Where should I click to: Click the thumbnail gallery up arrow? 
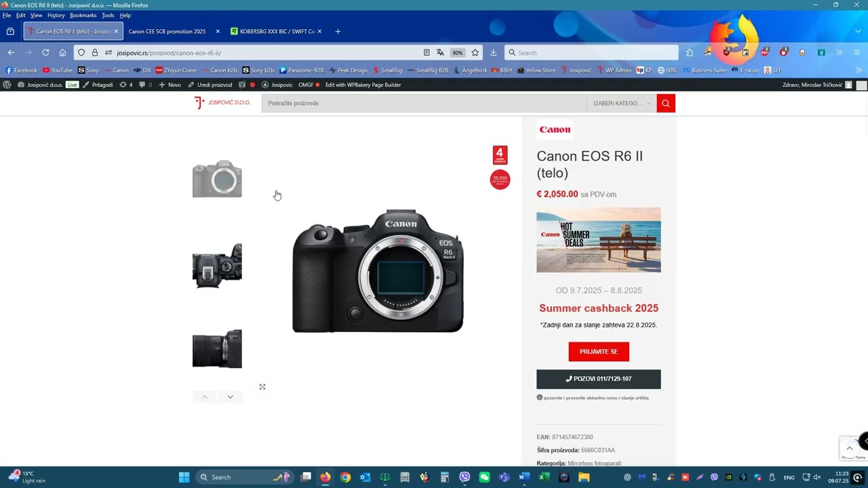[204, 396]
